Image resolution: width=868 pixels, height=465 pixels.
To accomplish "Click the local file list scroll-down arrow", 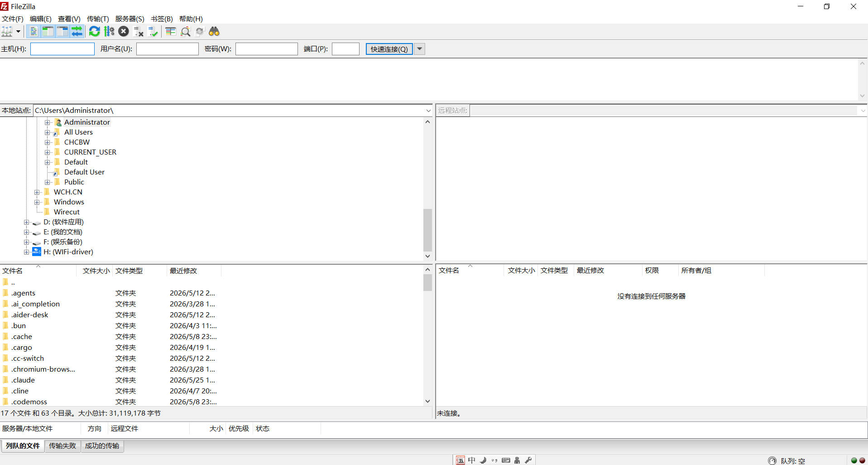I will [x=427, y=401].
